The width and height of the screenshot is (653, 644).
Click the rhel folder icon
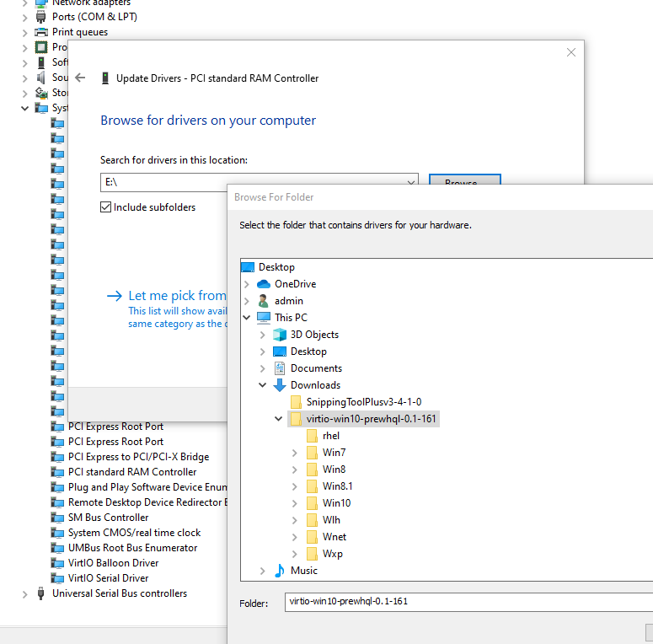click(312, 436)
